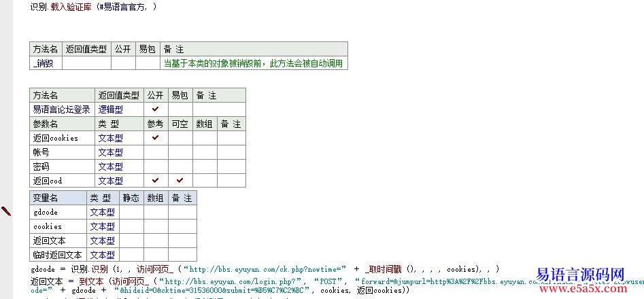Click the 参考 column header
Screen dimensions: 644x299
point(156,124)
